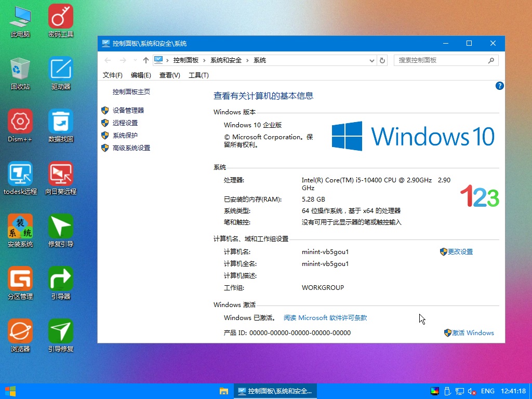Screen dimensions: 532x399
Task: Click the 更改设置 link
Action: [x=460, y=252]
